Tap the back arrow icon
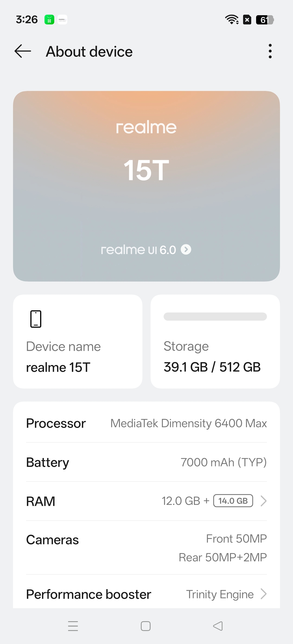293x644 pixels. tap(23, 51)
